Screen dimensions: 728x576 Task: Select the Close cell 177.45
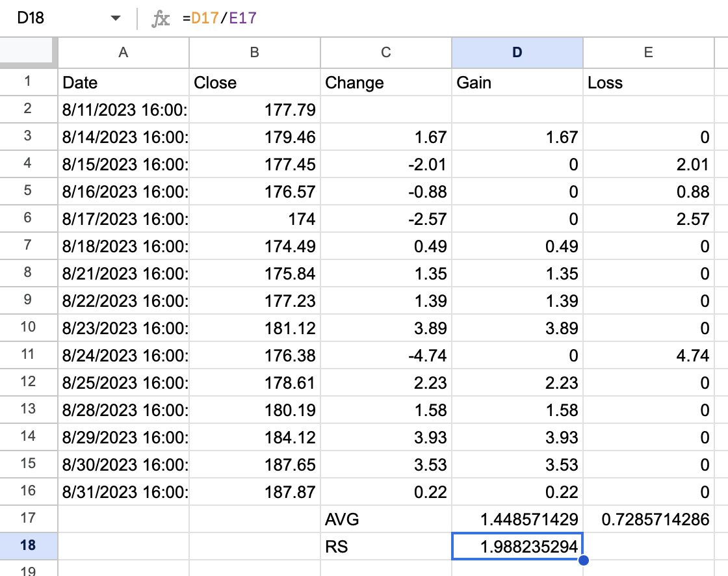click(254, 164)
